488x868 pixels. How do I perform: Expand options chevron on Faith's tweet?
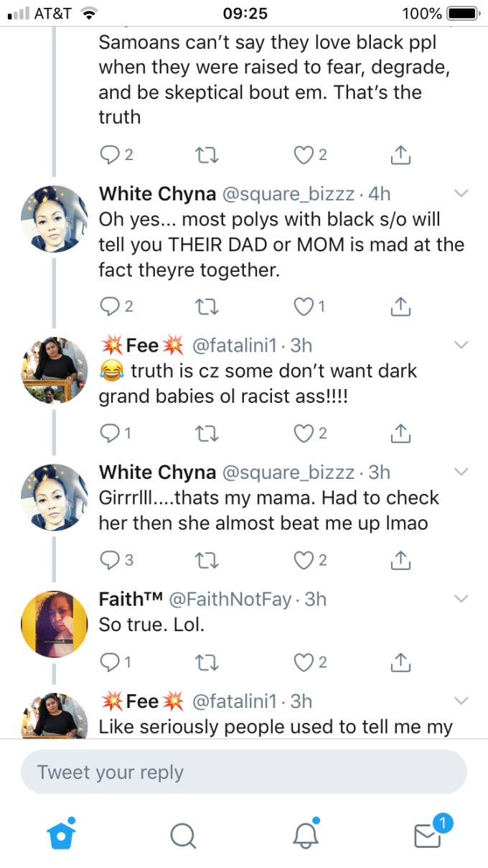[461, 599]
